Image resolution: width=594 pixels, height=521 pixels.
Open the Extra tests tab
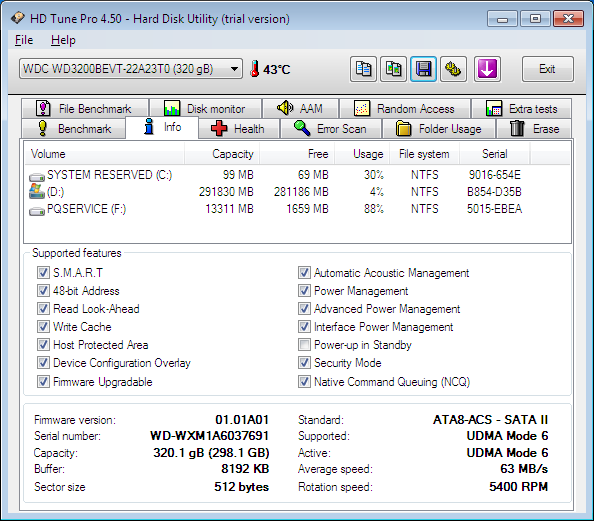pyautogui.click(x=521, y=109)
